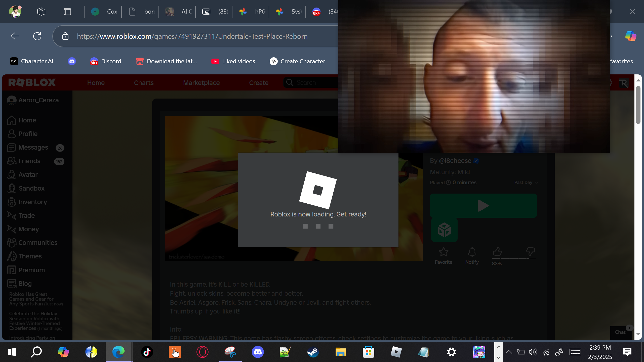Open the tab actions menu icon
This screenshot has height=362, width=644.
point(67,12)
